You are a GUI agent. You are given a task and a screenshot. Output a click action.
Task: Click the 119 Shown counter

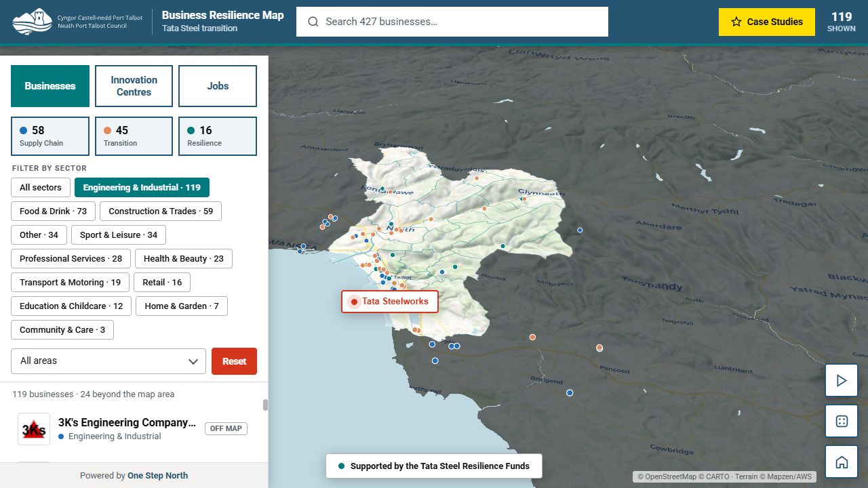(842, 22)
